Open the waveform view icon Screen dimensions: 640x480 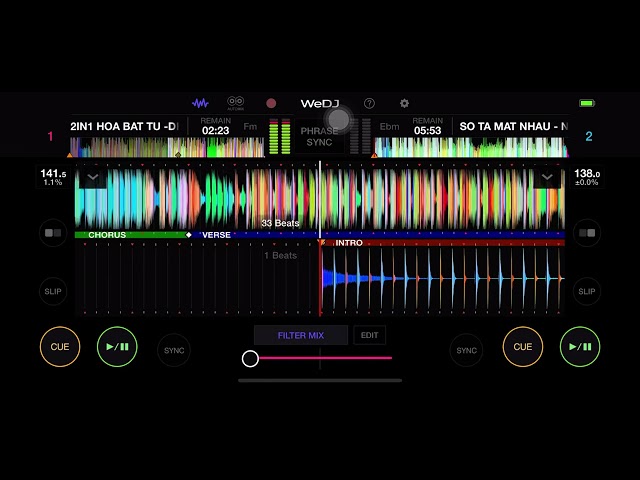pos(200,103)
